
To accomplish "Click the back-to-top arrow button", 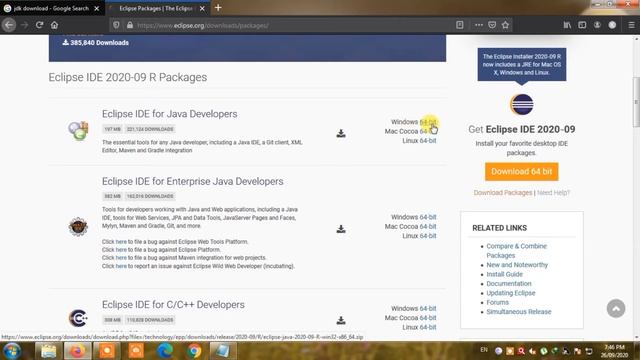I will pyautogui.click(x=616, y=308).
